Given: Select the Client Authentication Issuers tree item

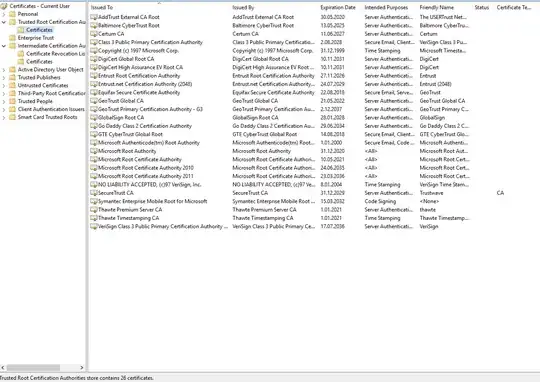Looking at the screenshot, I should tap(51, 109).
